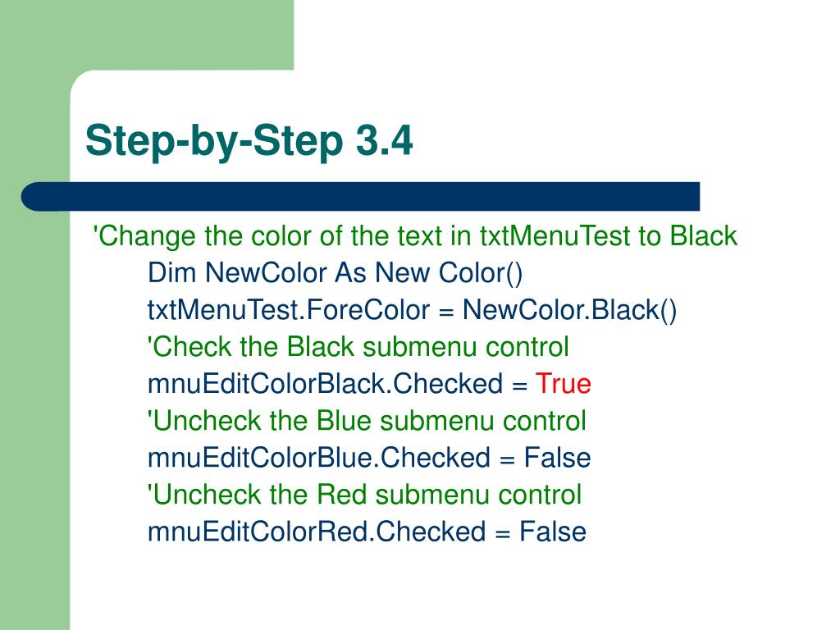Click the red True keyword

click(x=563, y=384)
